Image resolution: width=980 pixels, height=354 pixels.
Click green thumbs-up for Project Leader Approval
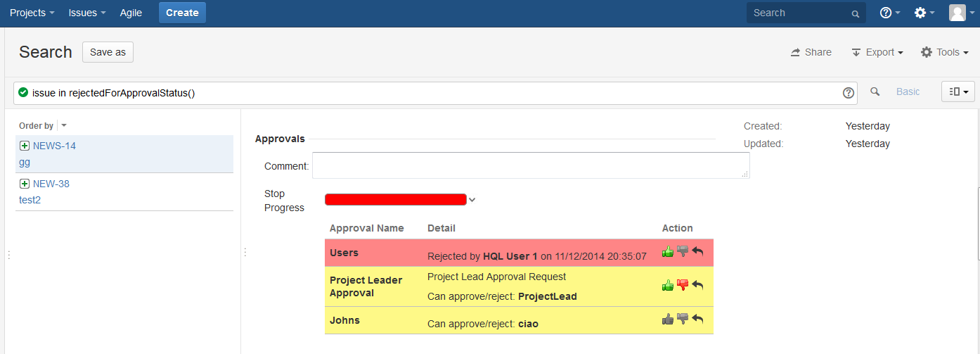668,285
